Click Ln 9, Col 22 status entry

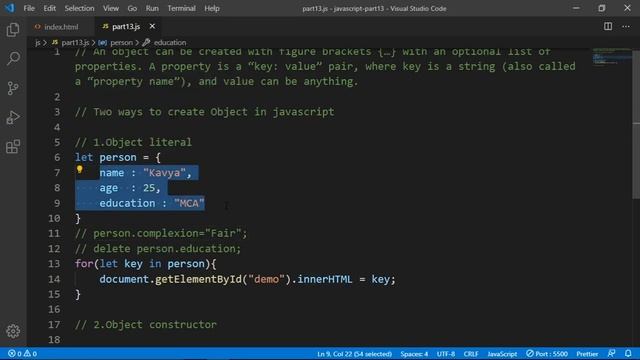[354, 354]
